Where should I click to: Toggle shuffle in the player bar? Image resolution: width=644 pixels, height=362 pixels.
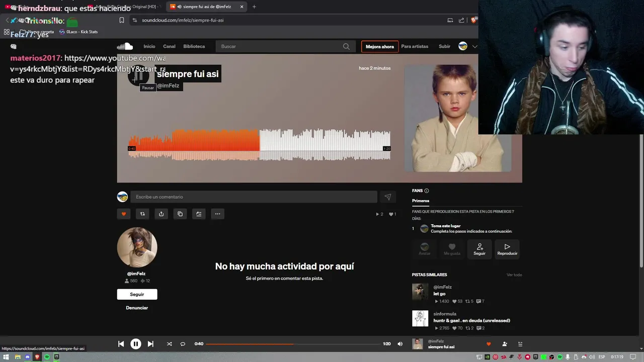pyautogui.click(x=169, y=344)
